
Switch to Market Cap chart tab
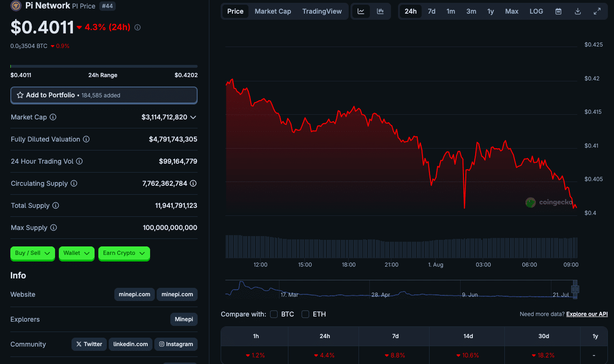(273, 11)
